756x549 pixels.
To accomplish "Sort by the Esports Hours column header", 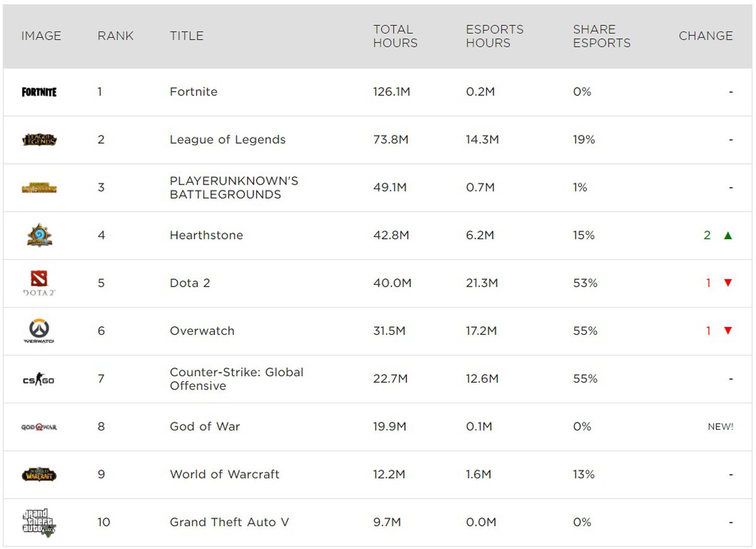I will pos(494,36).
